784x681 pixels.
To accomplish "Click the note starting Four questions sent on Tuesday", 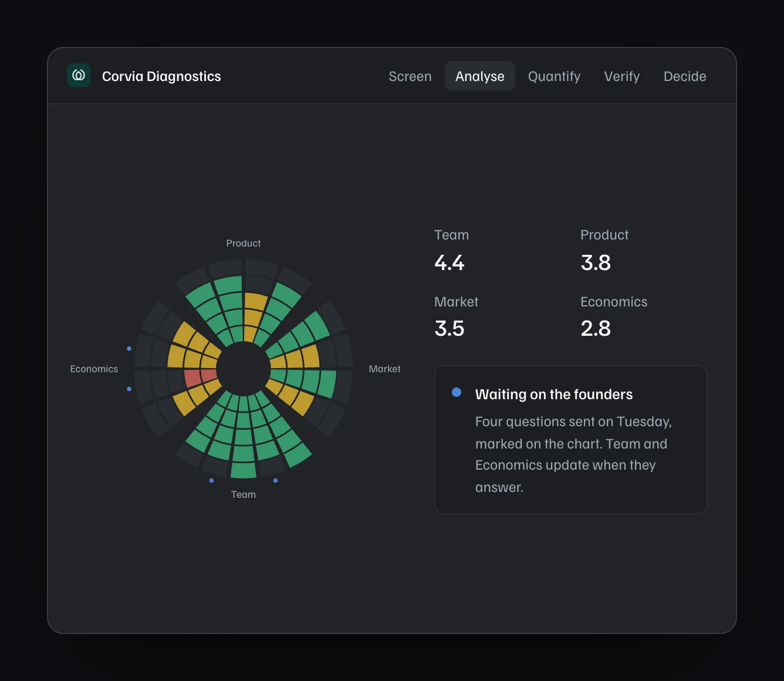I will coord(573,454).
